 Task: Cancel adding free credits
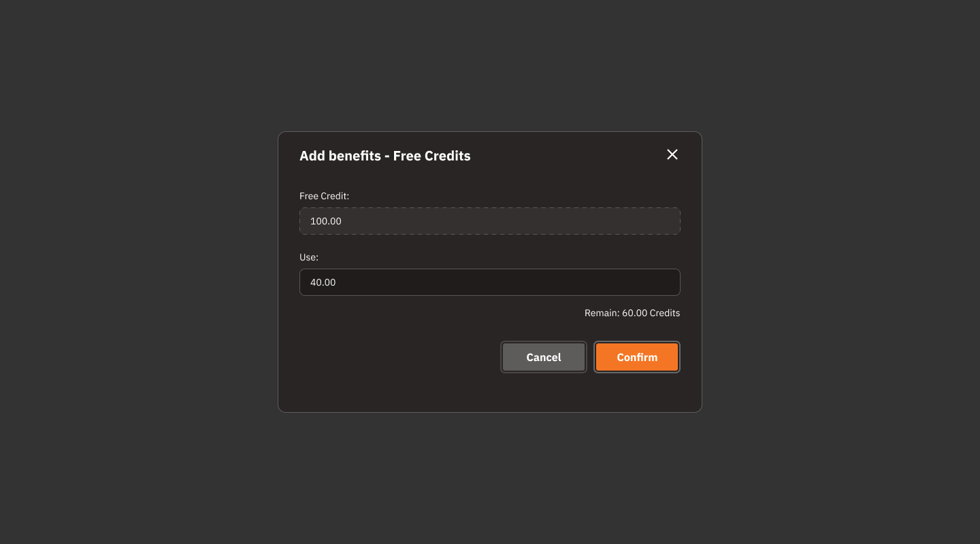coord(544,357)
